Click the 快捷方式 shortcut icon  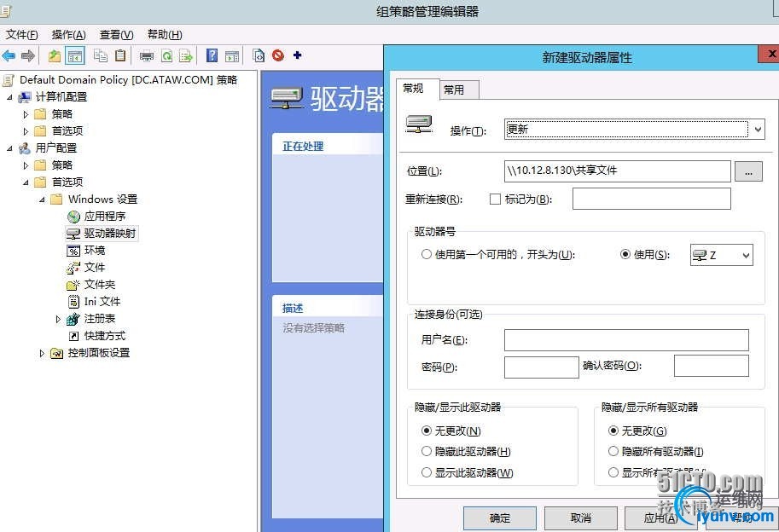click(x=73, y=336)
